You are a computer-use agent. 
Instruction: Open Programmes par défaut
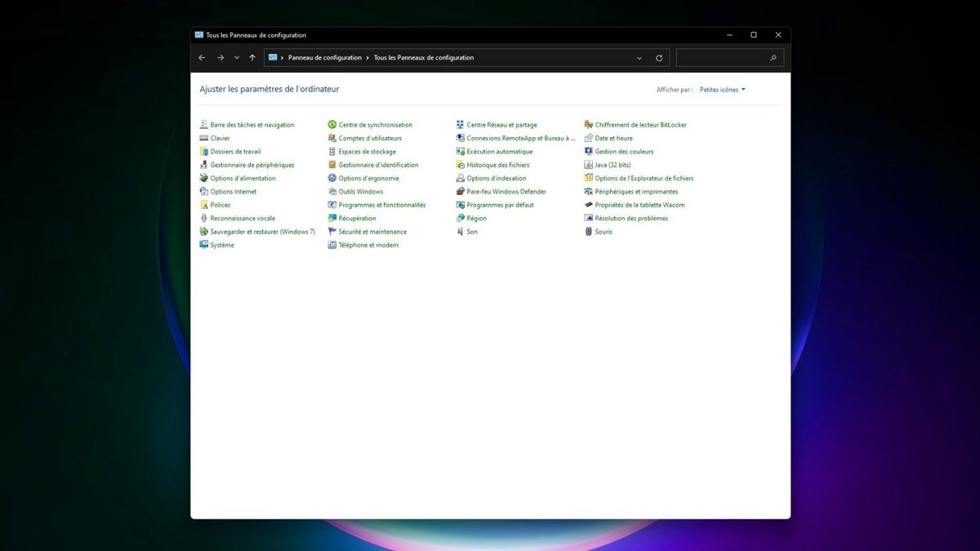[501, 205]
